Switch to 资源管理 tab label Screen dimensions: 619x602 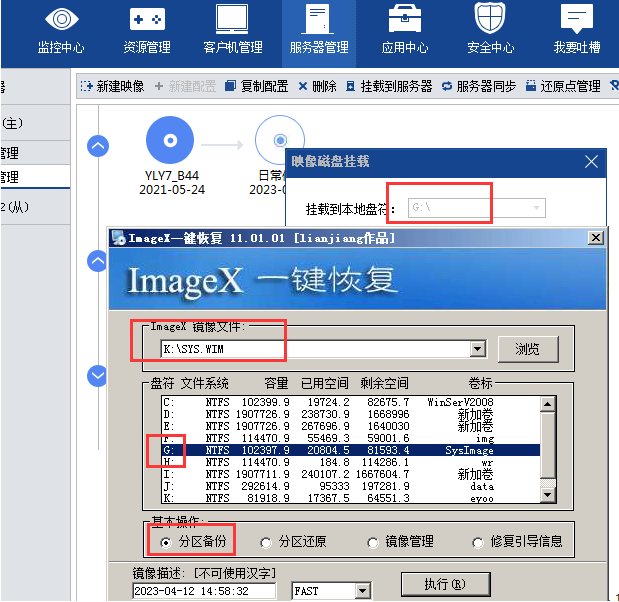147,47
